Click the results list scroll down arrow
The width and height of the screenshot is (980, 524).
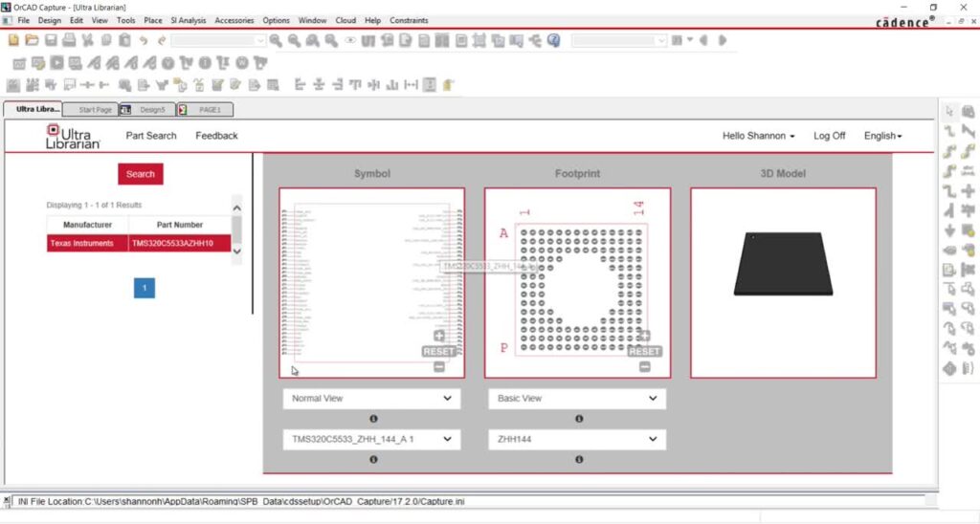(237, 251)
